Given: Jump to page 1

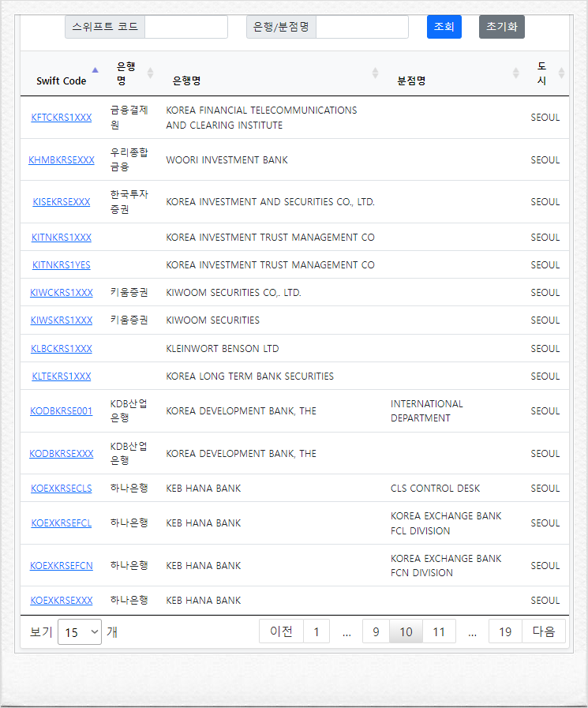Looking at the screenshot, I should (x=316, y=631).
